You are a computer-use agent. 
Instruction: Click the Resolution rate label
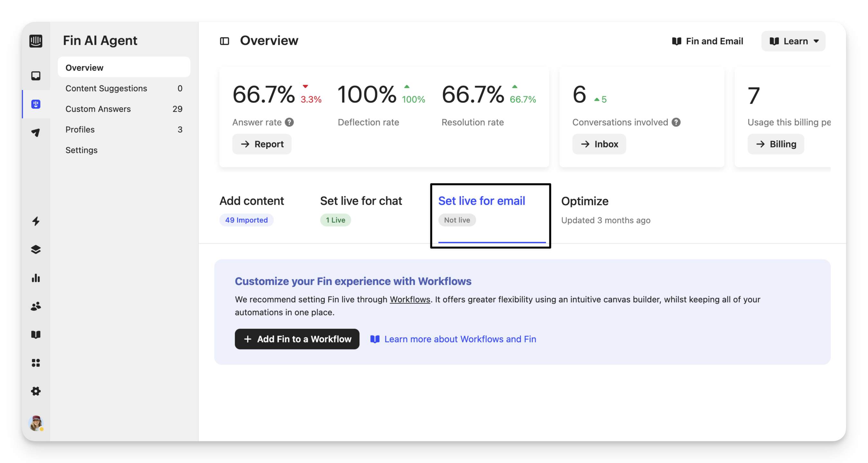473,122
